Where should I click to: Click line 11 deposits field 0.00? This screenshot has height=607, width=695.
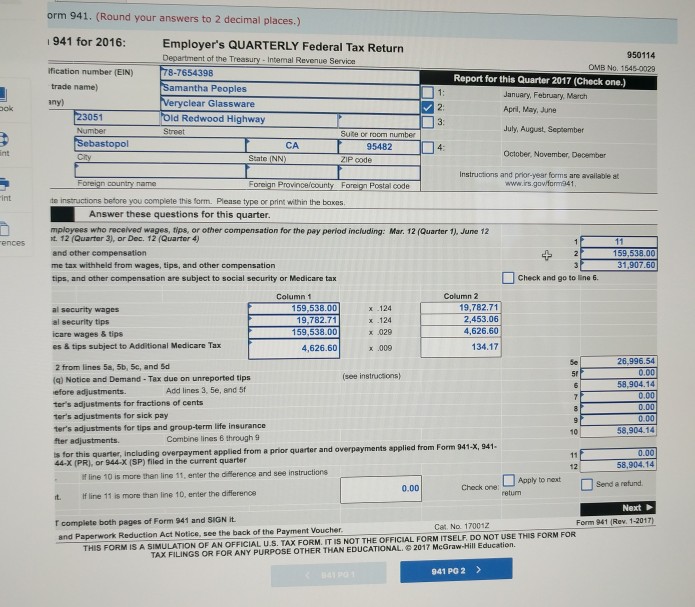pos(618,453)
